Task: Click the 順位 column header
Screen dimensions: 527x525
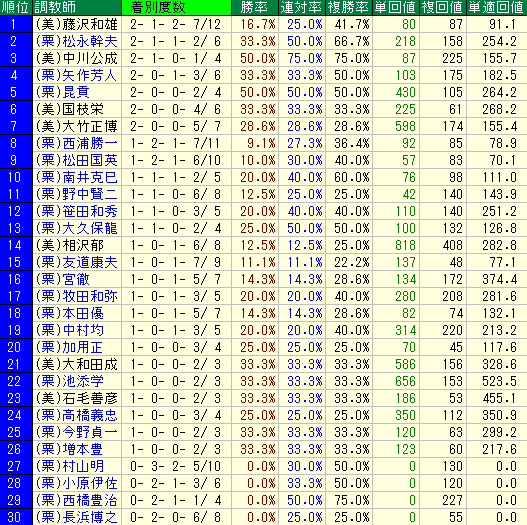Action: tap(16, 7)
